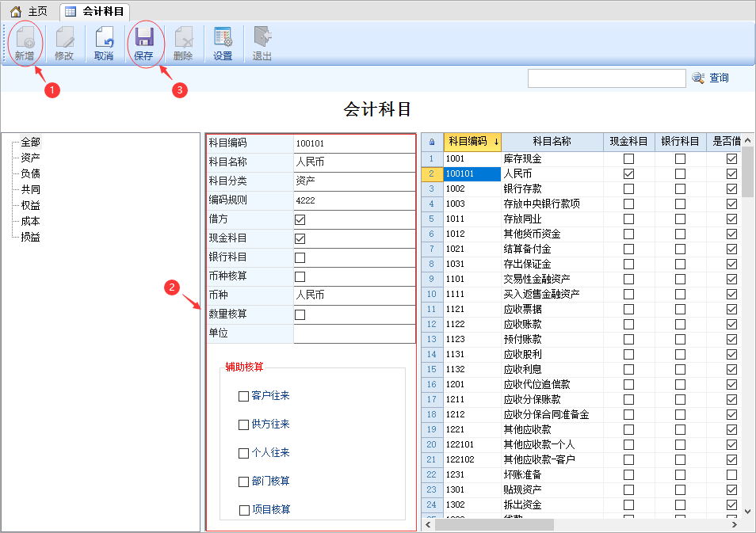Image resolution: width=756 pixels, height=533 pixels.
Task: Check the 项目核算 auxiliary option
Action: 244,510
